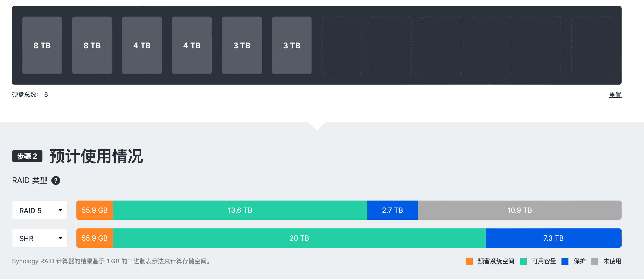Click the 13.6 TB available segment in RAID 5 bar
Image resolution: width=644 pixels, height=279 pixels.
[240, 210]
